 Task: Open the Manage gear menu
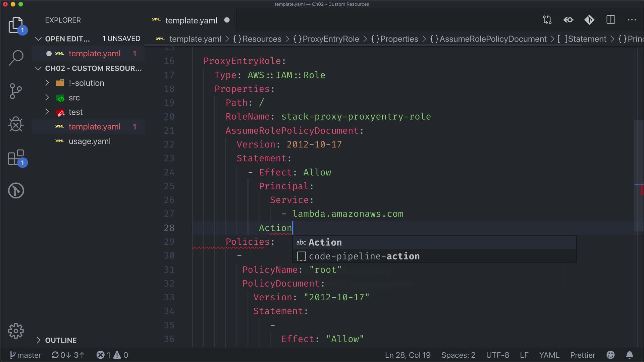tap(16, 331)
